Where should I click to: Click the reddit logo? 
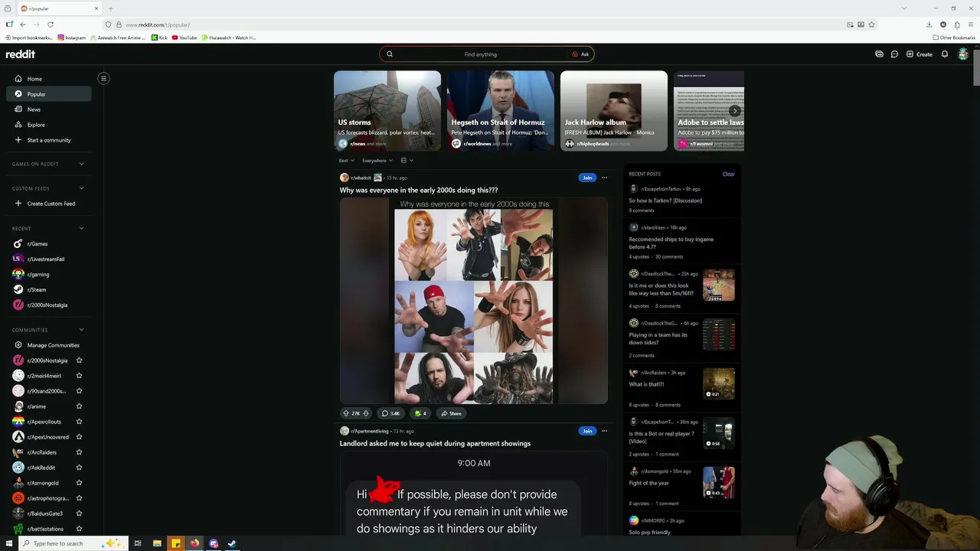click(21, 54)
